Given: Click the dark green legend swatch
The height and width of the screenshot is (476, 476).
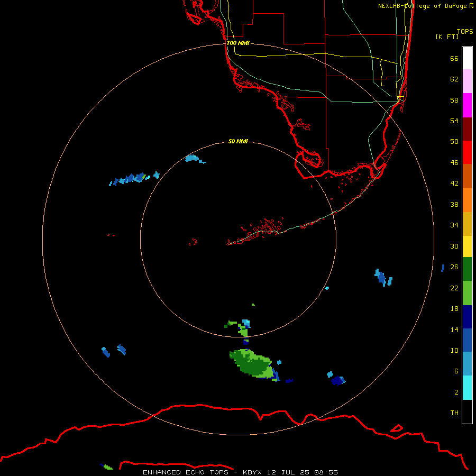Looking at the screenshot, I should (467, 269).
